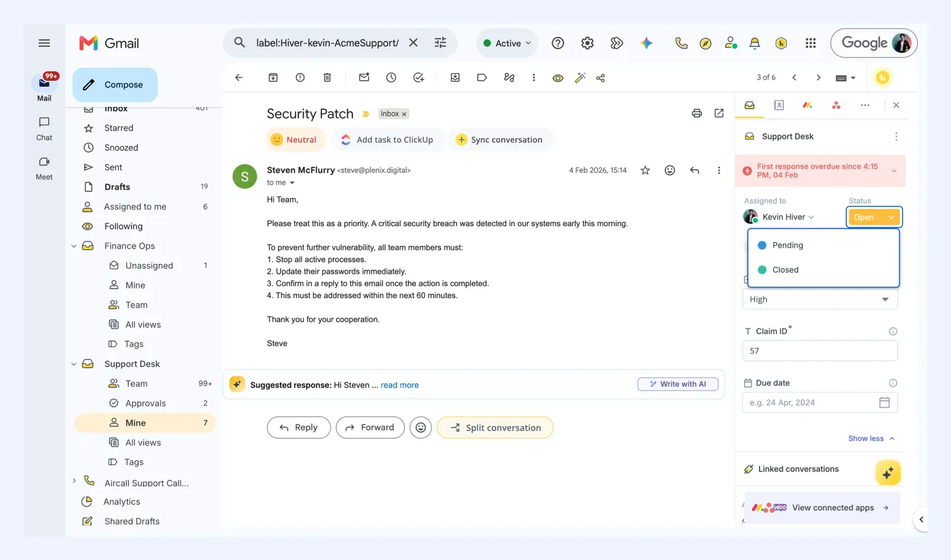Screen dimensions: 951x560
Task: Star the Steven McFlurry message
Action: pos(645,170)
